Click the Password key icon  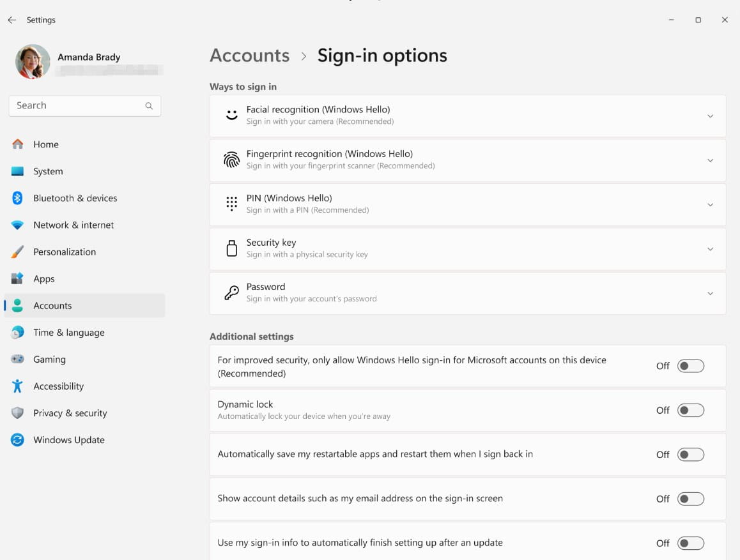coord(231,292)
